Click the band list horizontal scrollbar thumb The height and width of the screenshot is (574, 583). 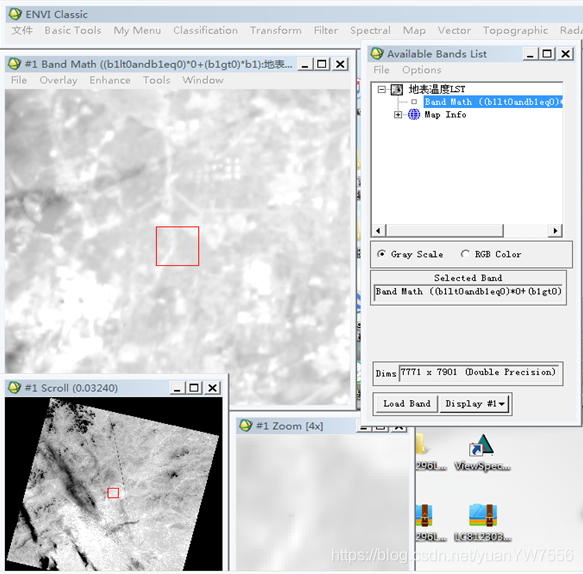pyautogui.click(x=445, y=231)
